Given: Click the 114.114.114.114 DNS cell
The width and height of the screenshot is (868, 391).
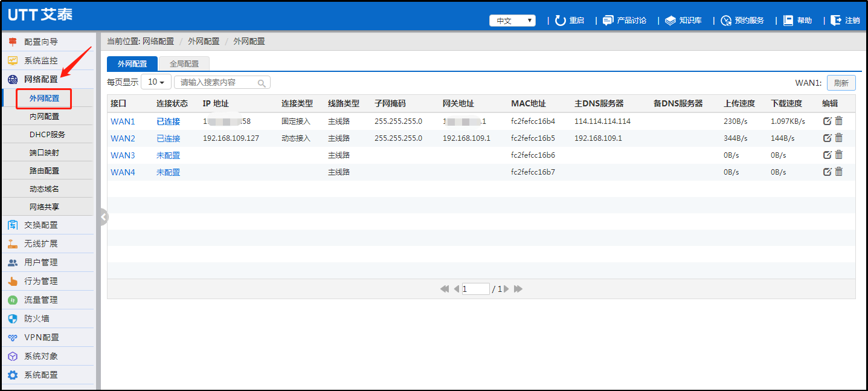Looking at the screenshot, I should pos(602,121).
